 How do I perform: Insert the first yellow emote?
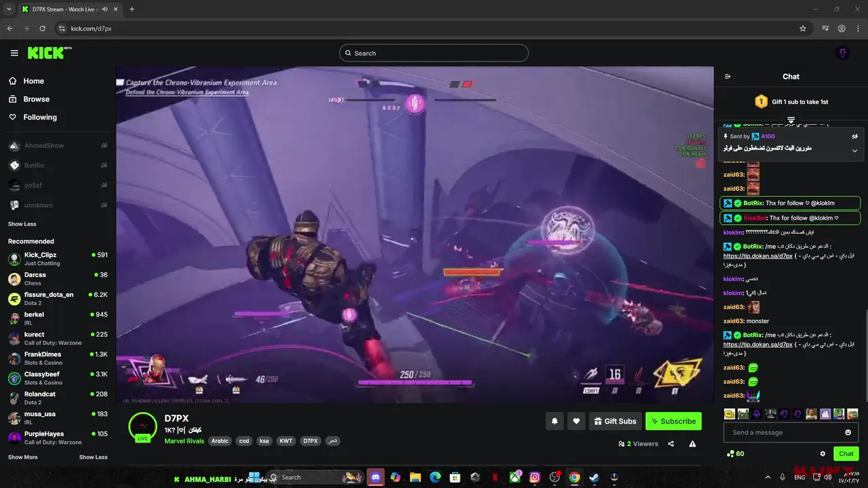pyautogui.click(x=730, y=413)
